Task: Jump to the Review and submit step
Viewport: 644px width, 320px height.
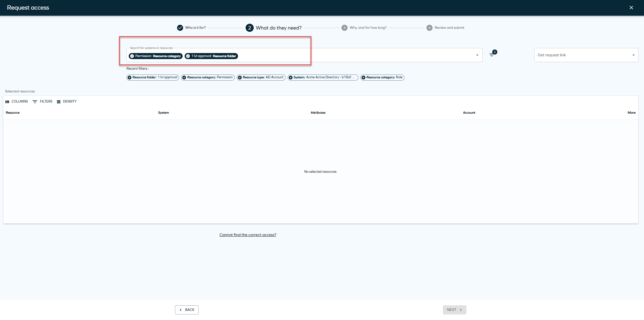Action: (445, 28)
